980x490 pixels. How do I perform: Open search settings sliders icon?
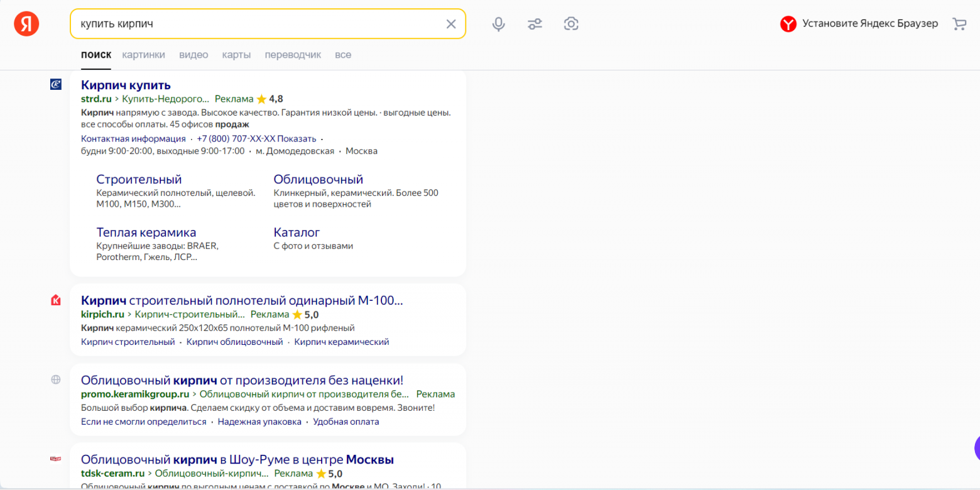(x=535, y=24)
